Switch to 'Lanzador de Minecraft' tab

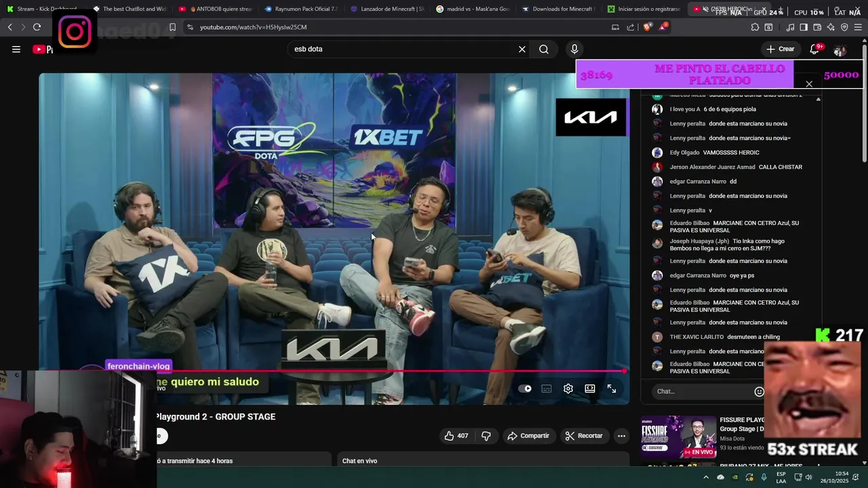[387, 9]
